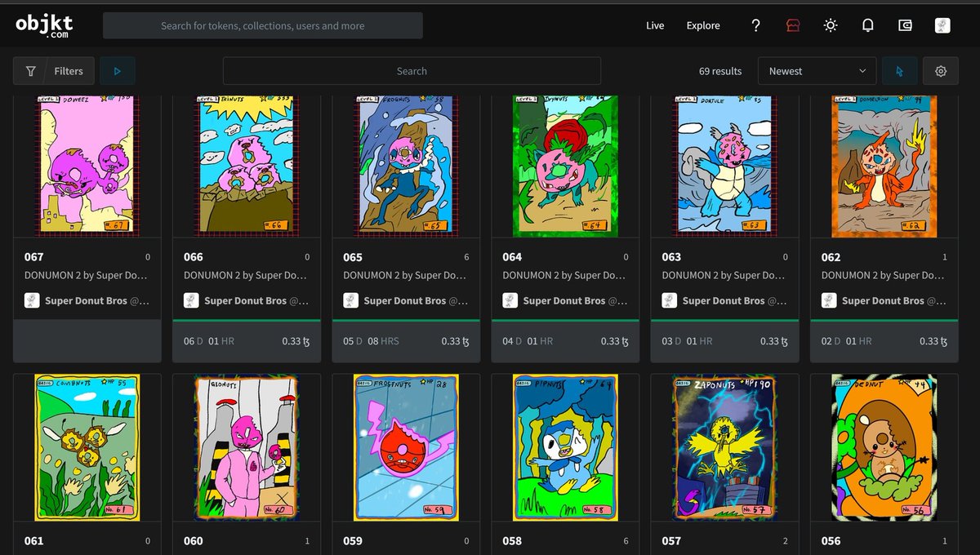Open the token 066 card artwork

[247, 166]
